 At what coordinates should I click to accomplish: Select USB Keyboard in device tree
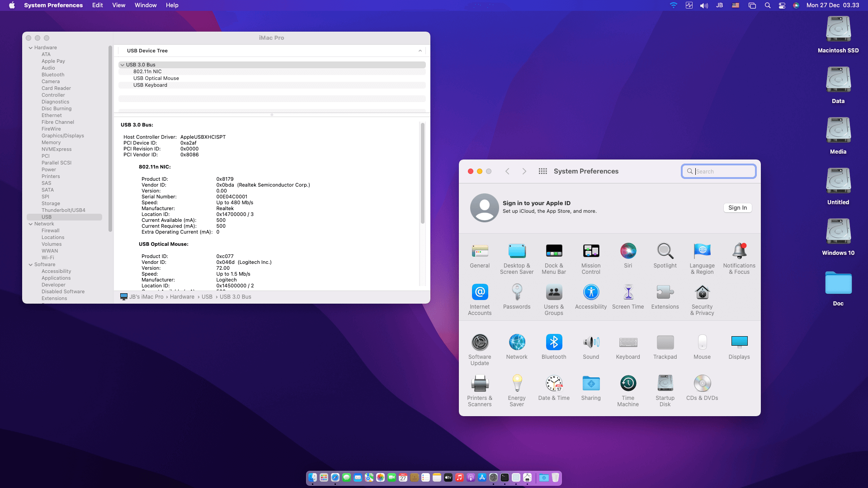click(x=150, y=85)
